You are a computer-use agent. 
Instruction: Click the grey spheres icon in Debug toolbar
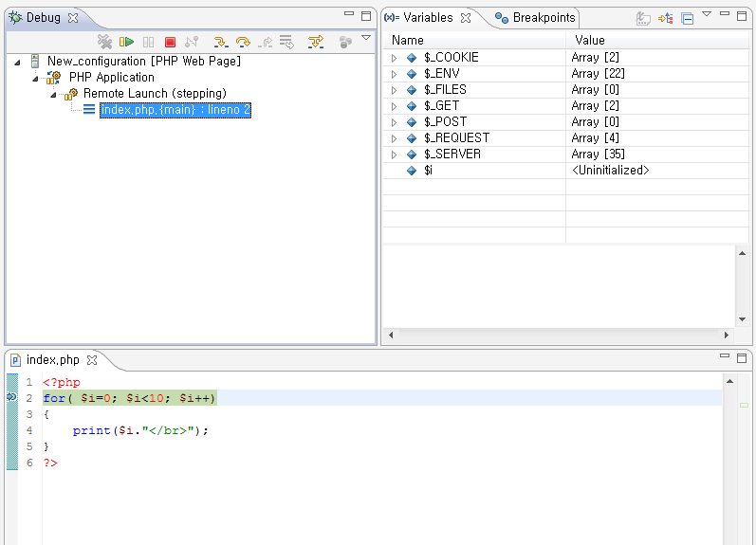[345, 42]
